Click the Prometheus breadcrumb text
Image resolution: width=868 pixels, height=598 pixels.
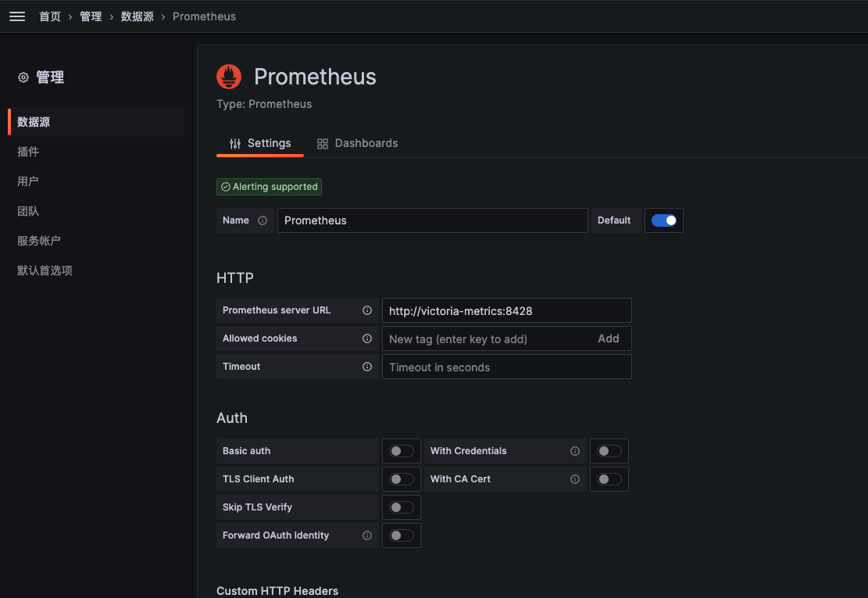click(x=204, y=16)
